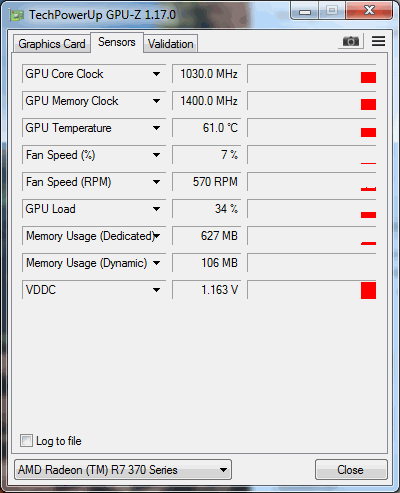This screenshot has height=493, width=400.
Task: Select the Sensors tab
Action: coord(117,42)
